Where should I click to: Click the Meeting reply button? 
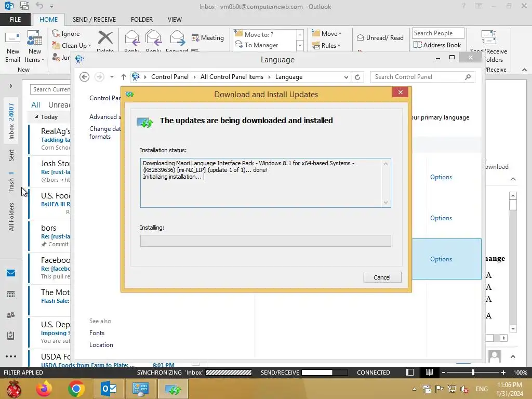point(208,37)
